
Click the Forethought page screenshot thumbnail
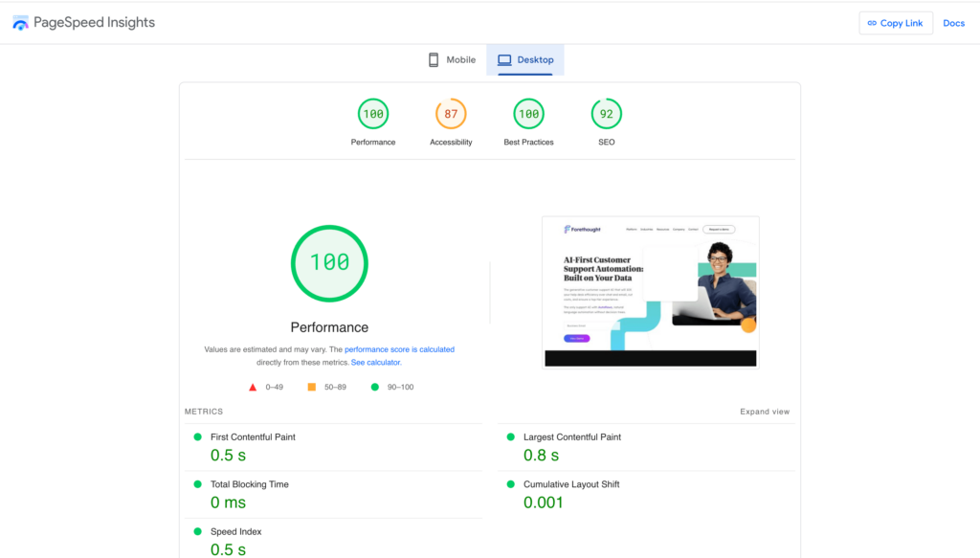coord(651,292)
